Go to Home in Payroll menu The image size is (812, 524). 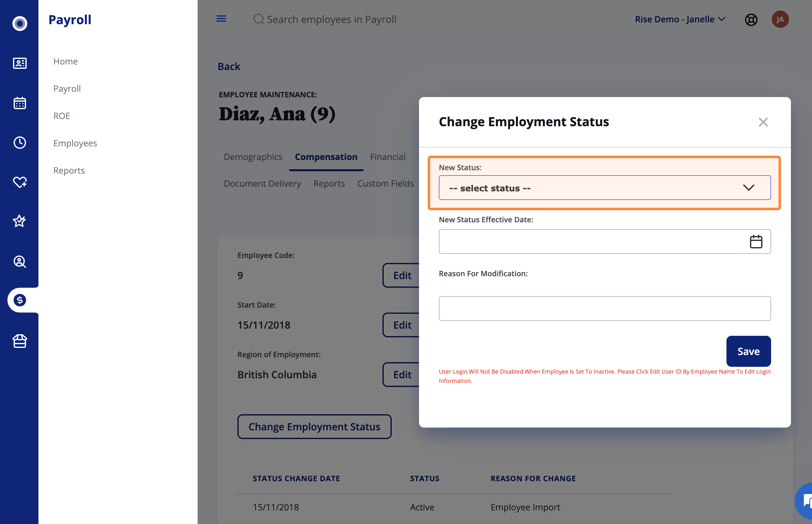[66, 62]
